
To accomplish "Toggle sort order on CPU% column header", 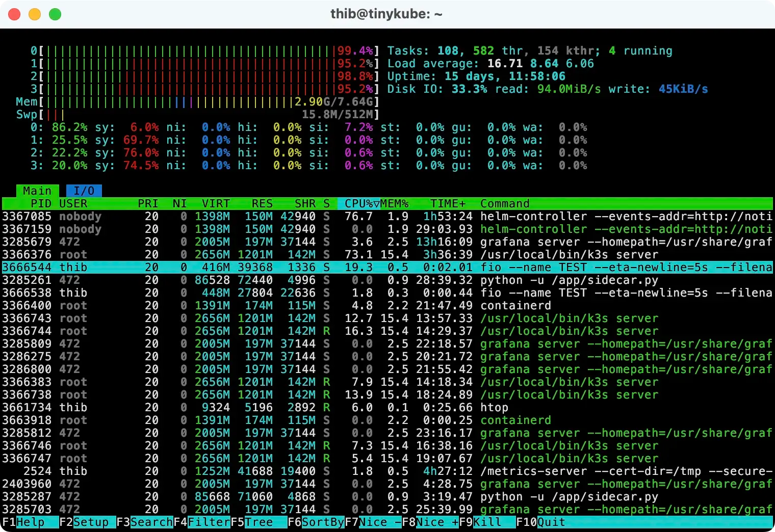I will [x=357, y=203].
